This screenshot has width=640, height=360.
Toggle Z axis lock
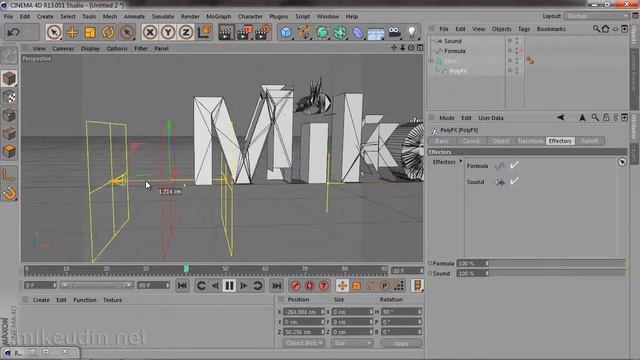pos(186,32)
